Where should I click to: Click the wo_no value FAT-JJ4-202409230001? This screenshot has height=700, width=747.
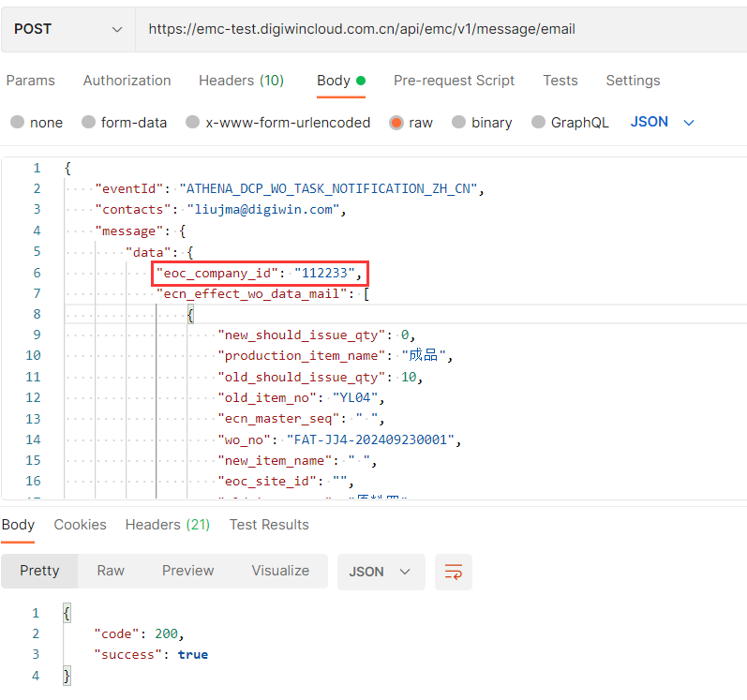click(x=370, y=439)
